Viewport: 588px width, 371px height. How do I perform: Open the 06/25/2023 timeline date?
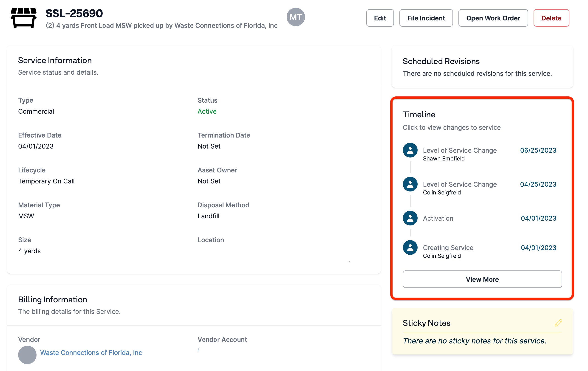(x=538, y=150)
